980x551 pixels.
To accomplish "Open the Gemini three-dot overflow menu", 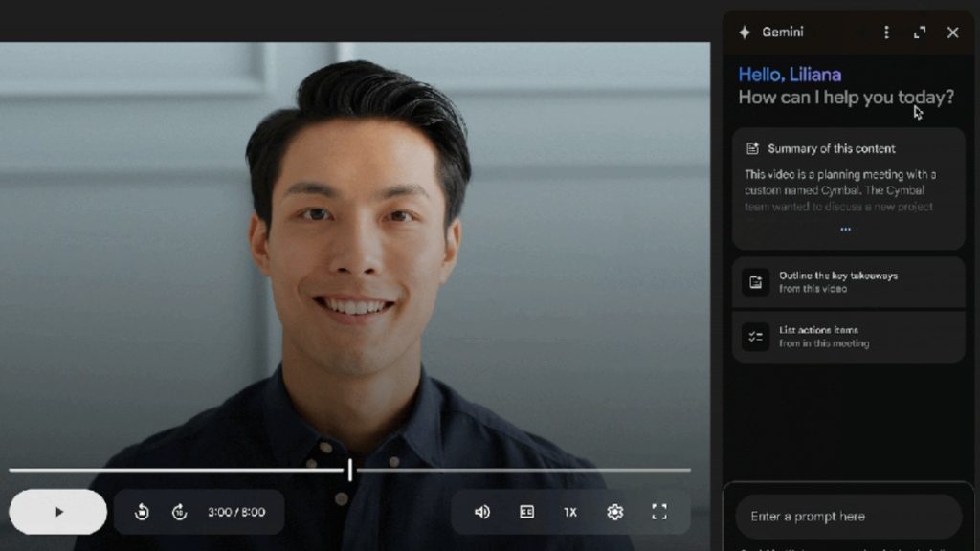I will click(885, 32).
